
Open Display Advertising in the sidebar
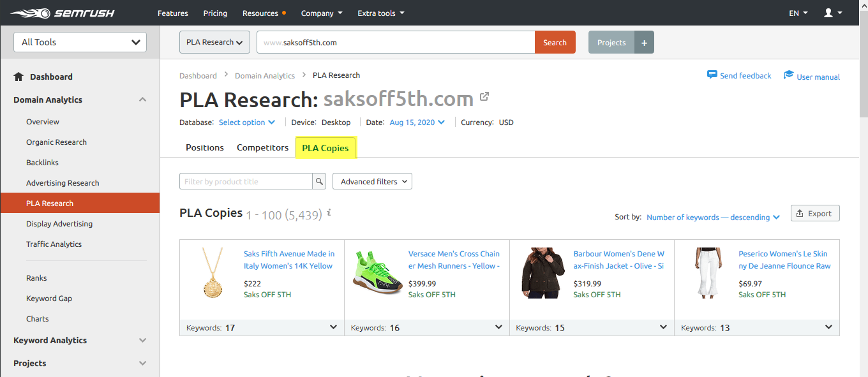click(59, 224)
